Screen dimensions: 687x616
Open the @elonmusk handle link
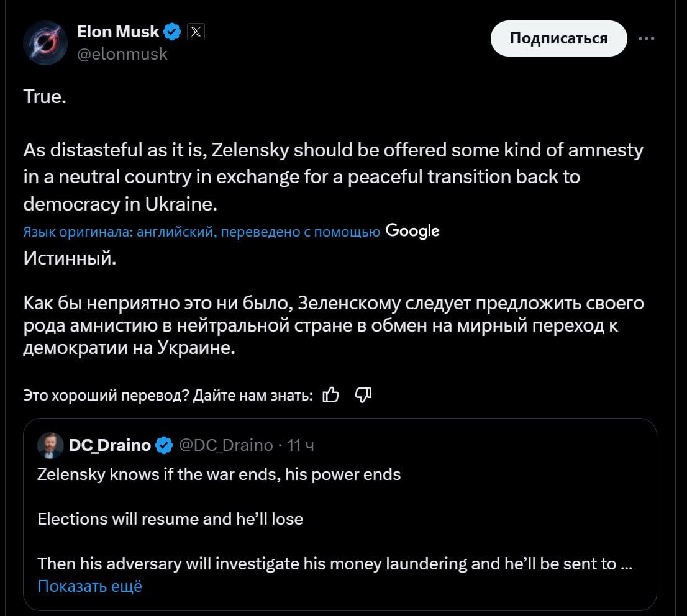(x=122, y=54)
